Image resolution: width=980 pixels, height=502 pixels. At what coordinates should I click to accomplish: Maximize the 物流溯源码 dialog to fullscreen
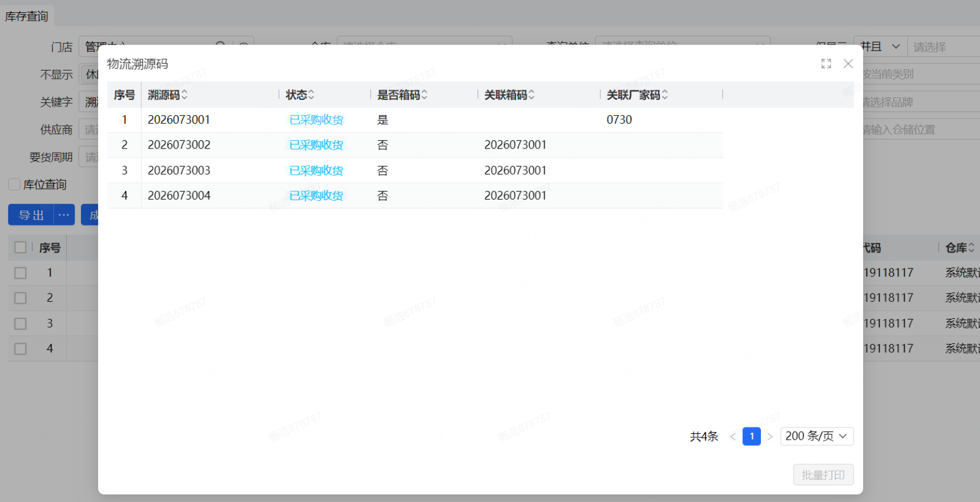point(826,64)
